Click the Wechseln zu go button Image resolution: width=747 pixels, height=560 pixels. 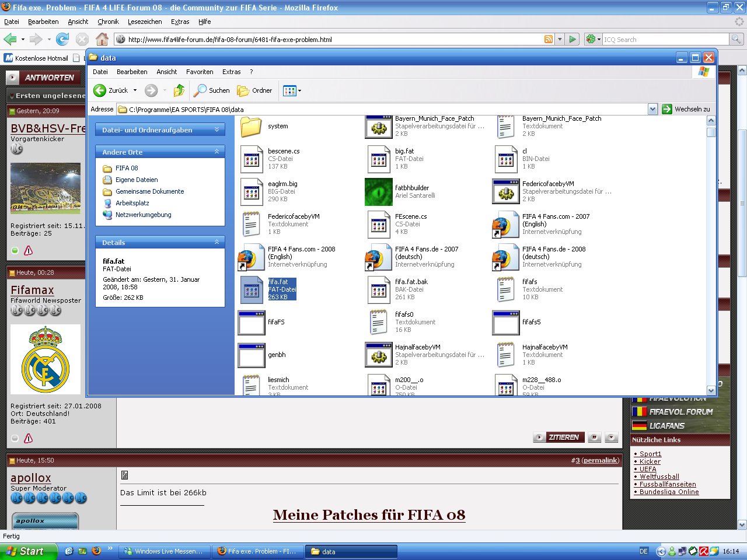point(686,109)
